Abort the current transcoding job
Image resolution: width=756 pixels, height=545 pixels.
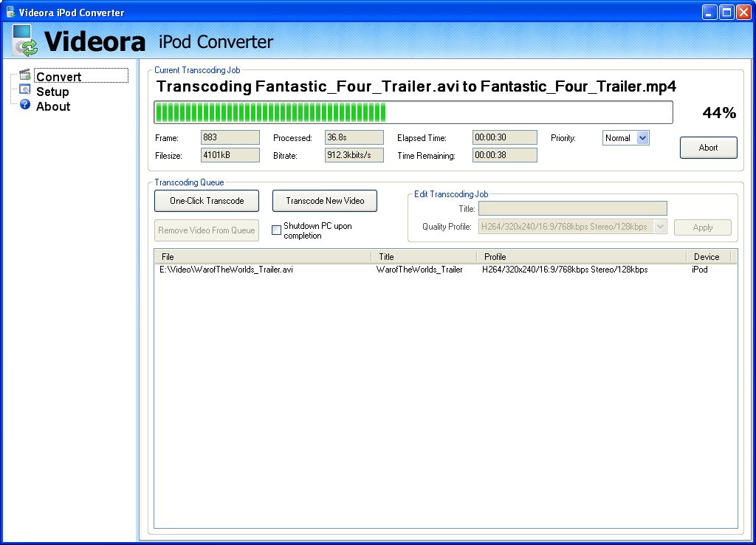(x=708, y=148)
